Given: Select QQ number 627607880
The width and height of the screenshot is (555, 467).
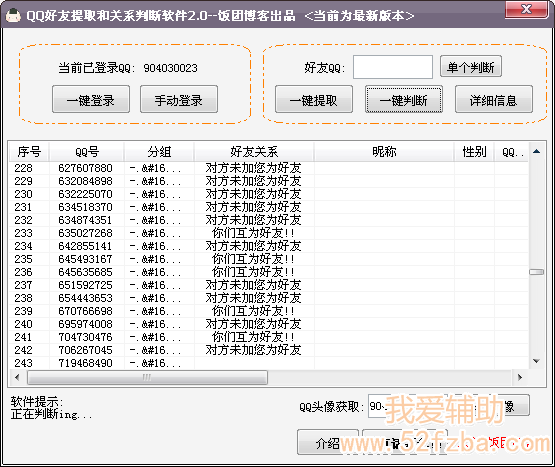Looking at the screenshot, I should point(85,168).
